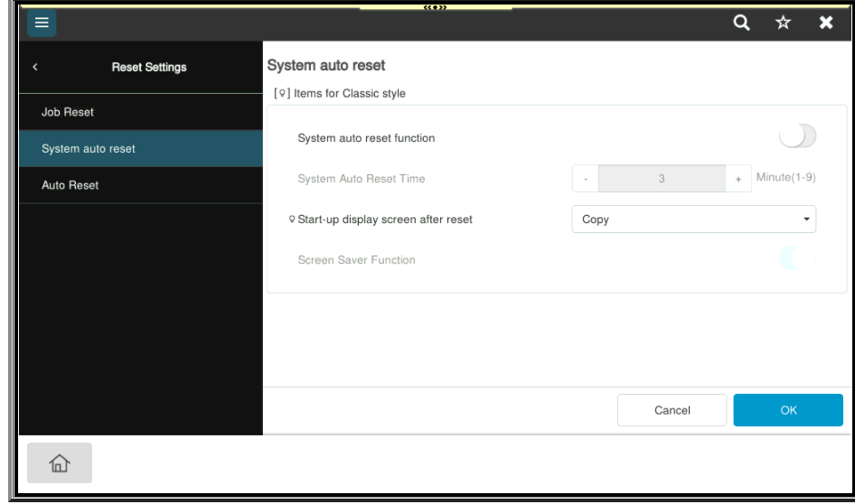Confirm settings with the OK button
The width and height of the screenshot is (855, 504).
coord(788,410)
